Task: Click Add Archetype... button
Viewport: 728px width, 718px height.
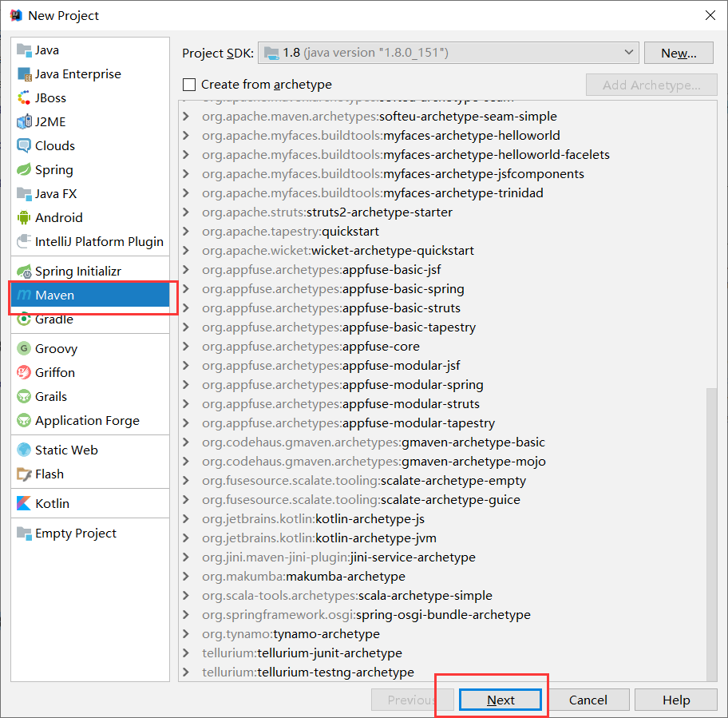Action: [651, 85]
